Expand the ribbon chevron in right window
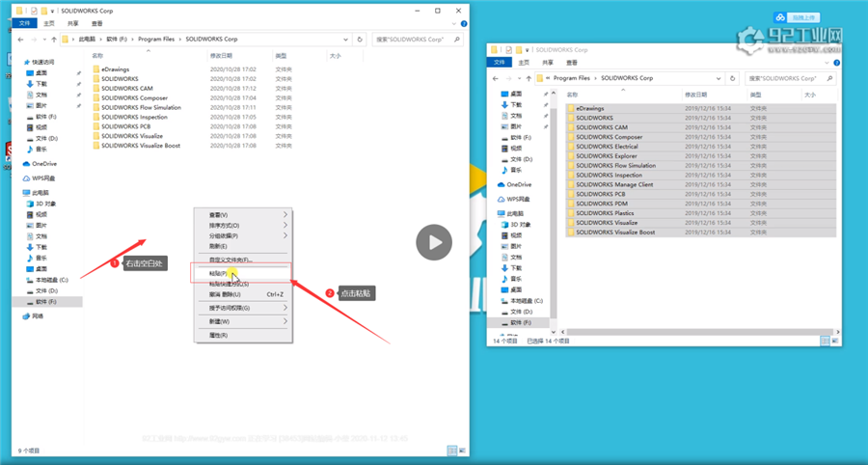Viewport: 868px width, 465px height. [x=827, y=63]
